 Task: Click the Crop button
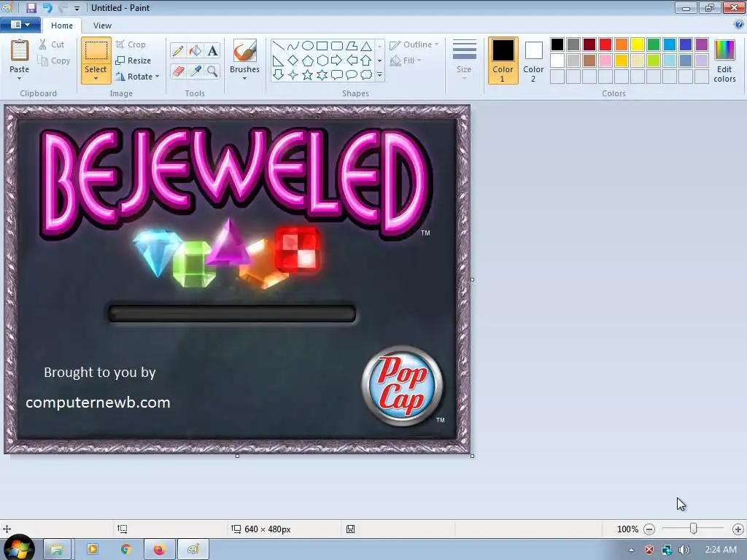point(131,44)
